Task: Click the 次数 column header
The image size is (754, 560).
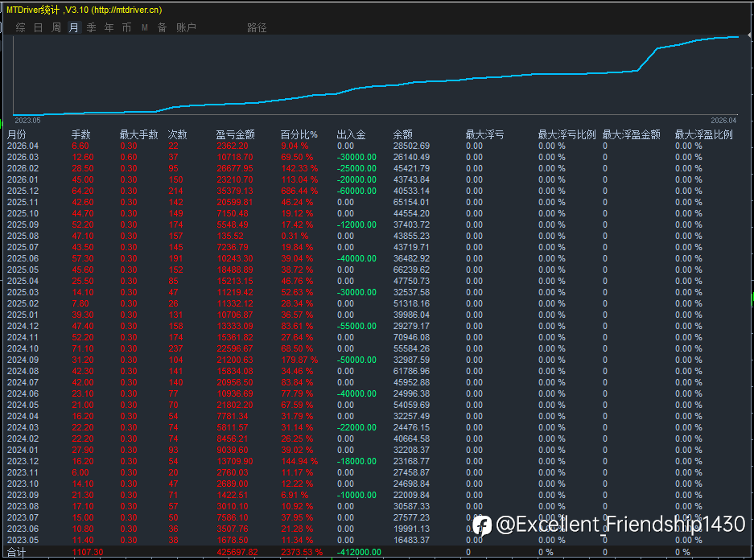Action: (177, 134)
